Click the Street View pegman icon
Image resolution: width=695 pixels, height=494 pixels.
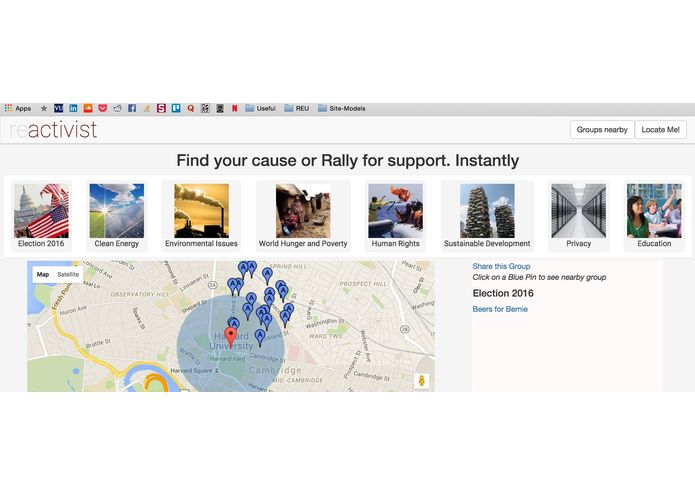coord(422,381)
